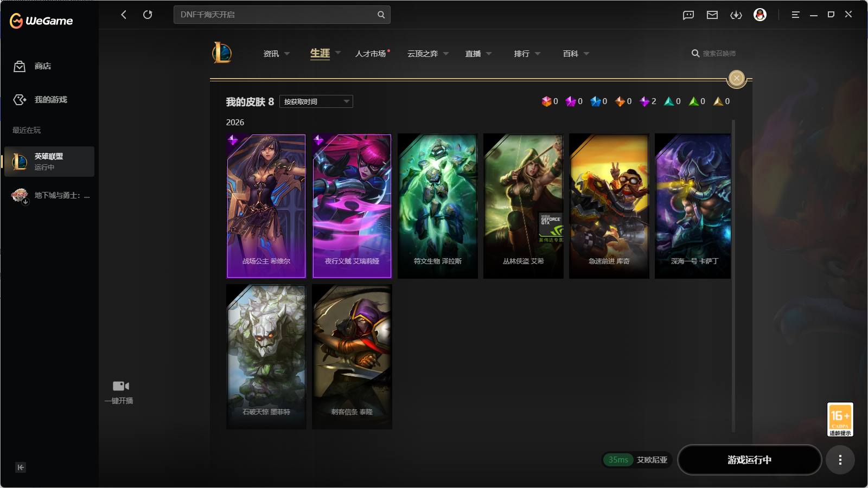Go back with the back arrow

(124, 15)
